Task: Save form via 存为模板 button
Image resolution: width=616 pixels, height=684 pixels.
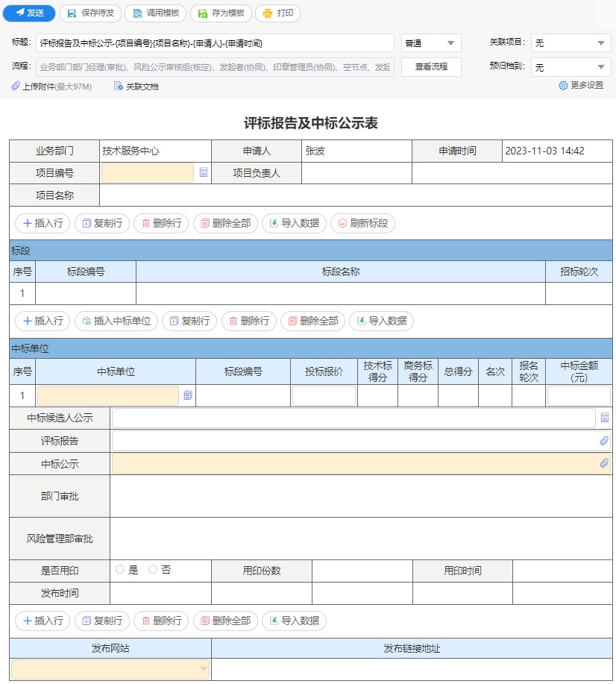Action: tap(221, 13)
